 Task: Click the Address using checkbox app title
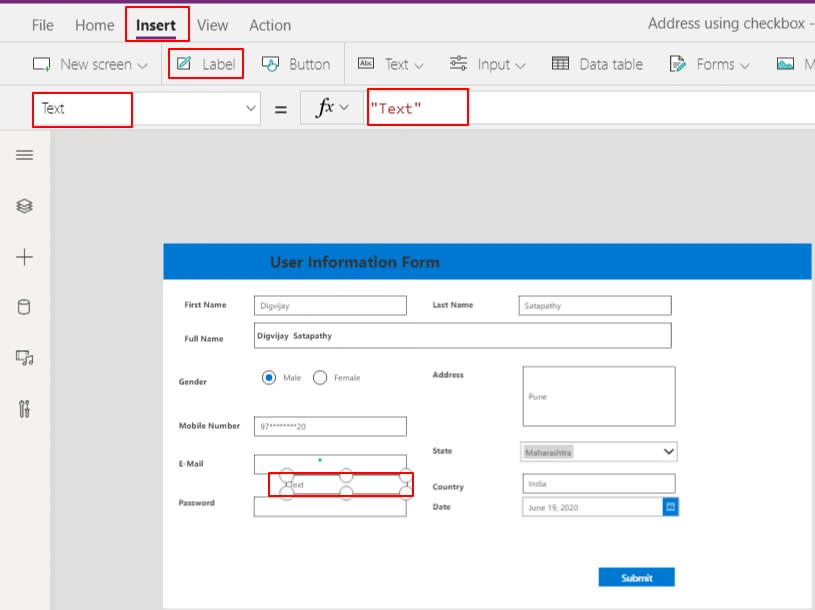click(726, 23)
